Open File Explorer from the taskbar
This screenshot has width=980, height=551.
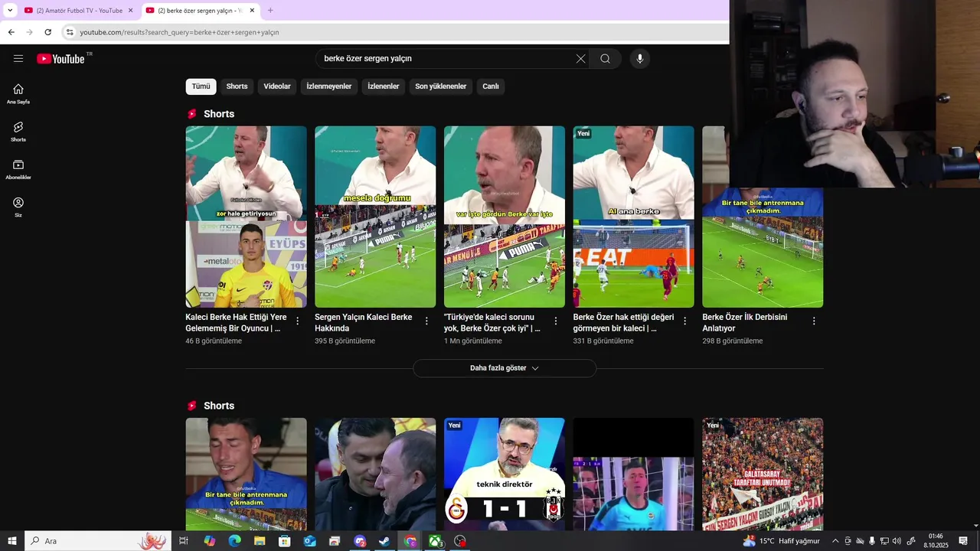coord(260,541)
